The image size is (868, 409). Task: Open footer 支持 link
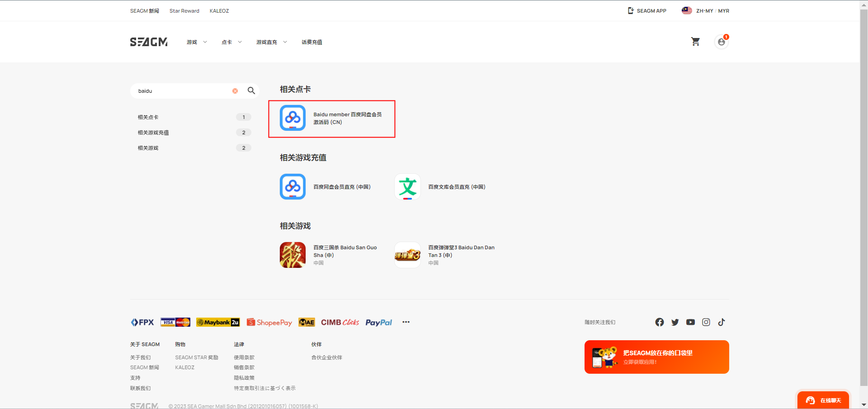click(x=135, y=378)
